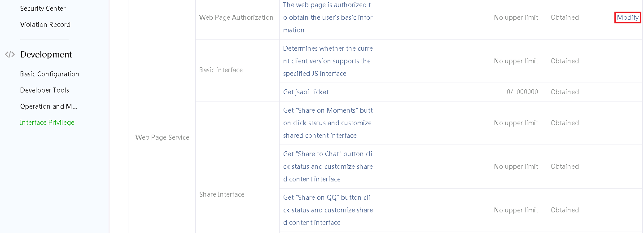Click the 0/1000000 quota value

[522, 92]
